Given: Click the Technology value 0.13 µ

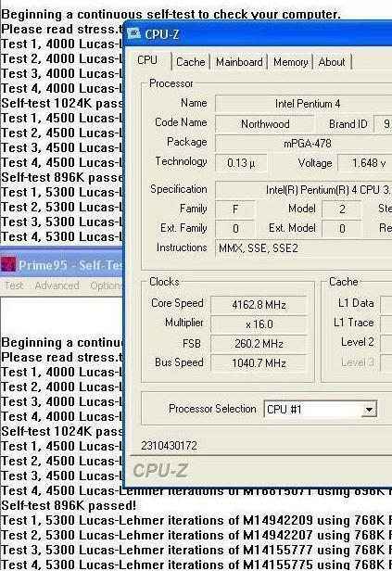Looking at the screenshot, I should (241, 163).
